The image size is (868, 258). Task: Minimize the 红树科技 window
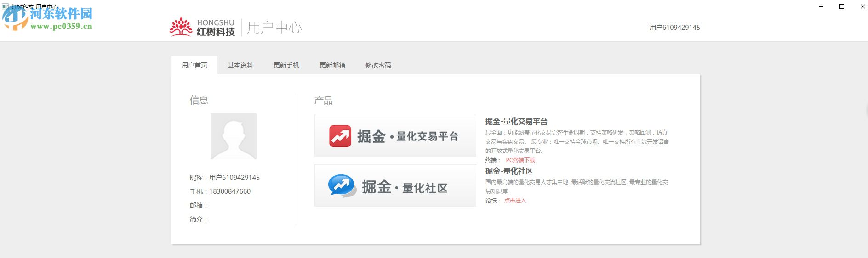tap(822, 6)
